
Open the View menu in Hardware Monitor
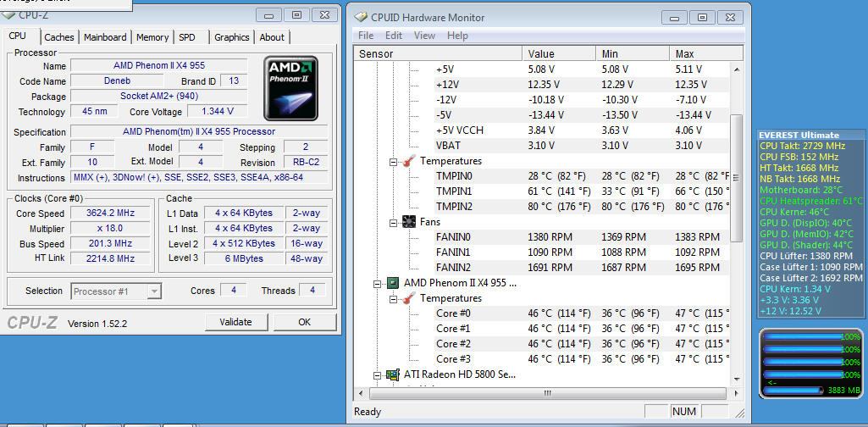pyautogui.click(x=424, y=36)
